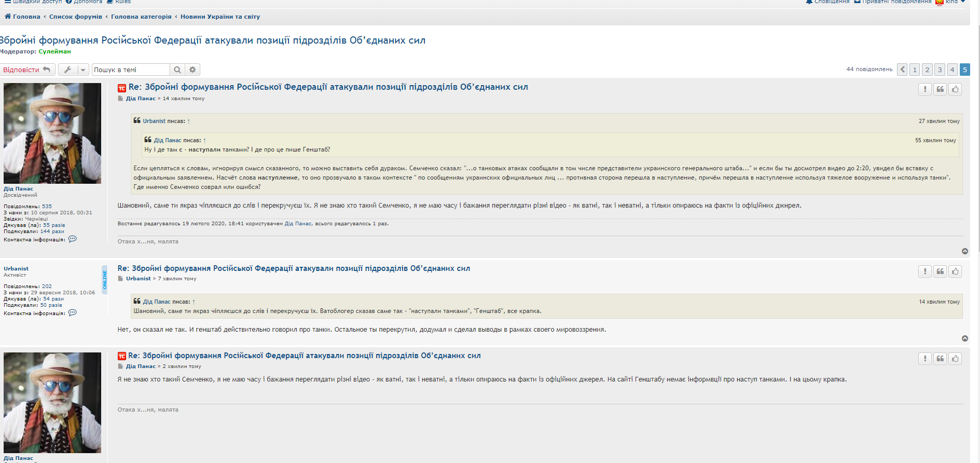Thank Urbanist's post with thumbs-up icon
The width and height of the screenshot is (980, 463).
[x=955, y=271]
